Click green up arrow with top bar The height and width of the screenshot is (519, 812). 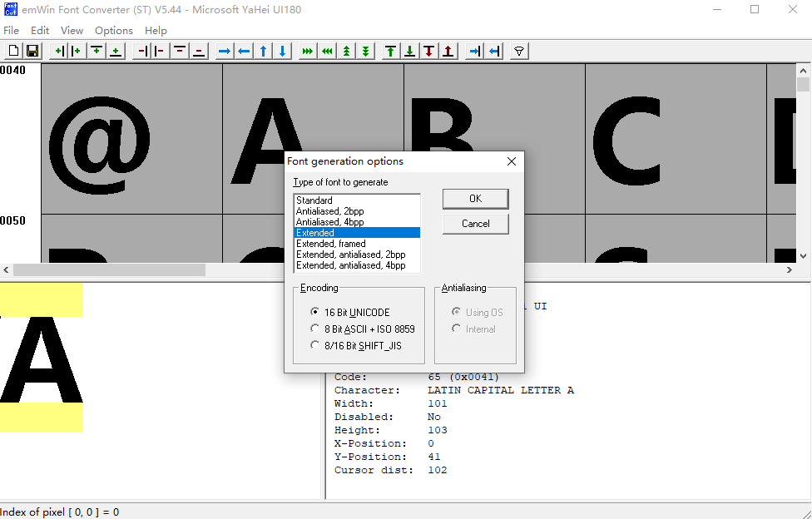click(390, 51)
